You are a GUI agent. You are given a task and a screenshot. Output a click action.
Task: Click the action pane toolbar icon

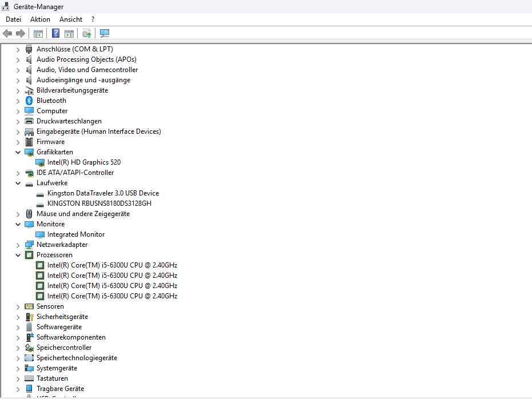[69, 34]
